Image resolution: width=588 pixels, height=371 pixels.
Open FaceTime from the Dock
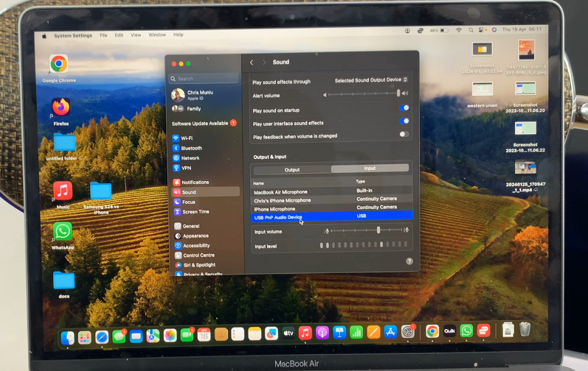coord(187,335)
